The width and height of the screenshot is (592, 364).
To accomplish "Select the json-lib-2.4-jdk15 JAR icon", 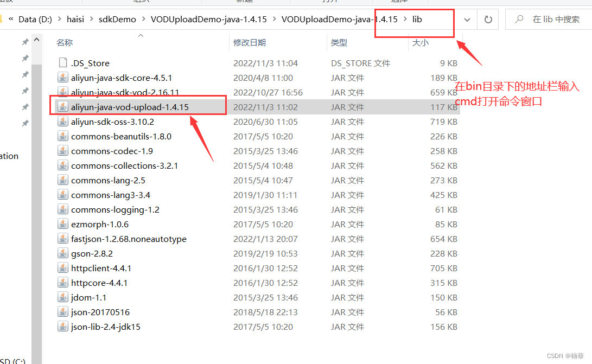I will pyautogui.click(x=63, y=327).
